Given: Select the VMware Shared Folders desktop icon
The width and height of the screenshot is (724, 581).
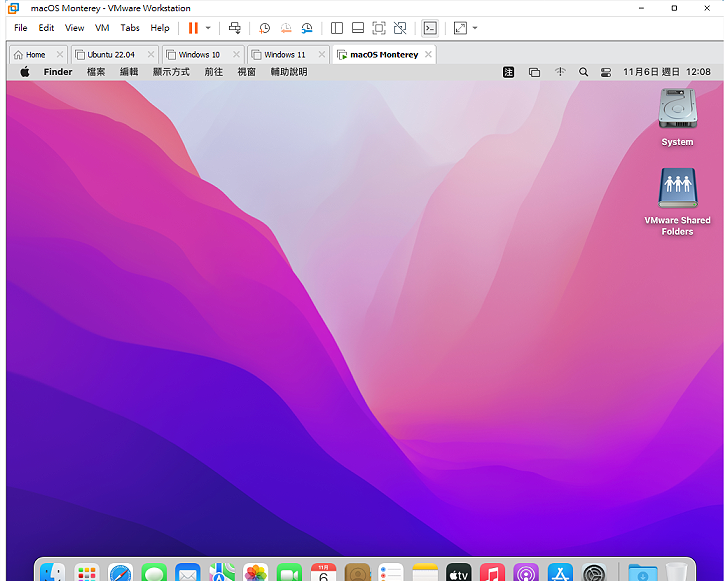Looking at the screenshot, I should coord(677,202).
